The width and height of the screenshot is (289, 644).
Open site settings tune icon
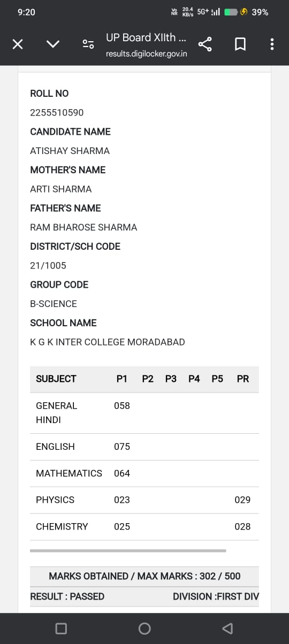88,44
